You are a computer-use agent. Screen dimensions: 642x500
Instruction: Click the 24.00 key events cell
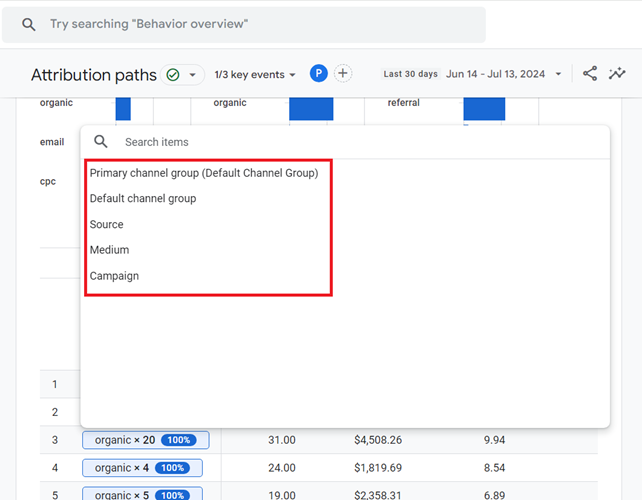[x=282, y=468]
